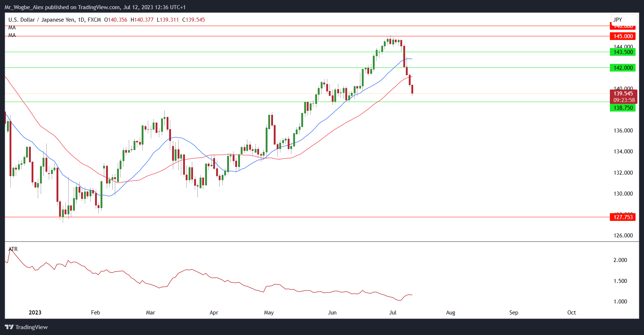Viewport: 644px width, 335px height.
Task: Click the green 142.000 price label
Action: [623, 68]
